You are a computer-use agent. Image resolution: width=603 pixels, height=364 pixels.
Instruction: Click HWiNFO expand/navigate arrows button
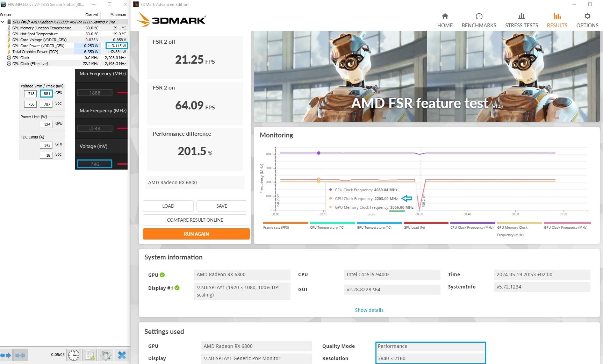[5, 355]
